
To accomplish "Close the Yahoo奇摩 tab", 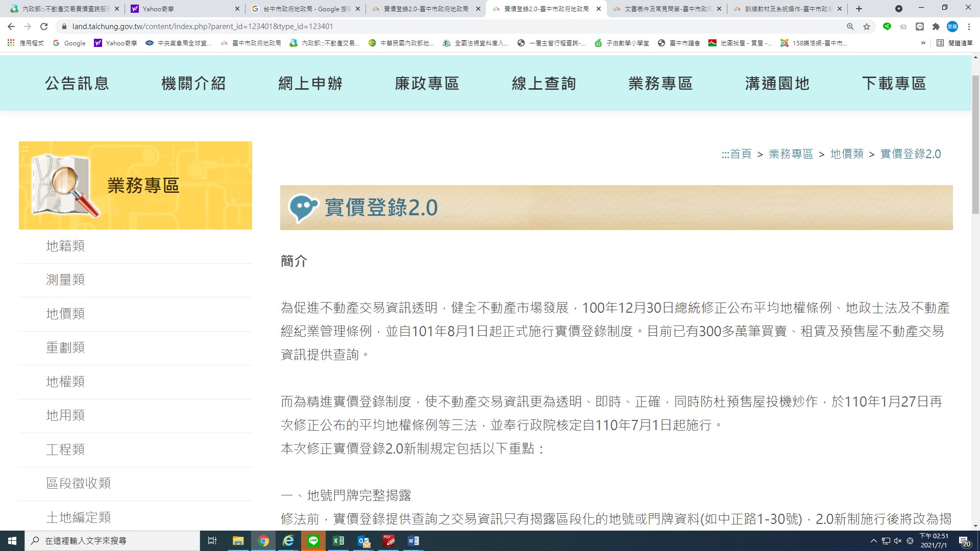I will click(237, 9).
